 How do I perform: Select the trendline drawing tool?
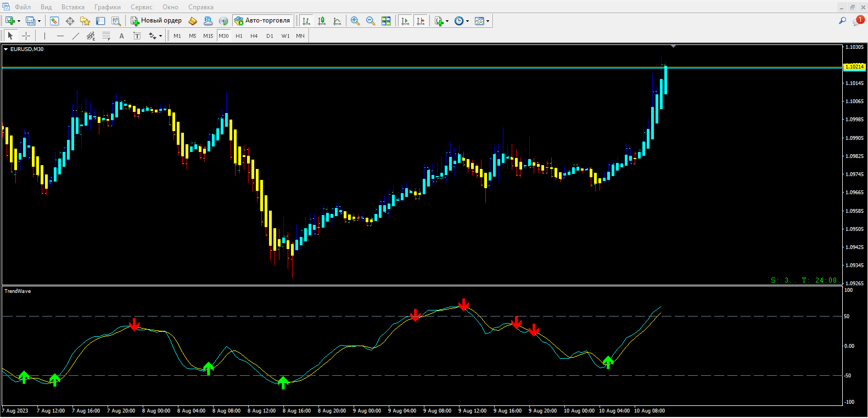pos(75,36)
